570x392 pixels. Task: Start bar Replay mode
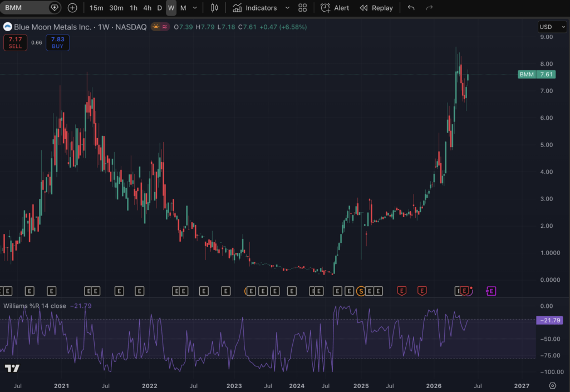tap(376, 8)
